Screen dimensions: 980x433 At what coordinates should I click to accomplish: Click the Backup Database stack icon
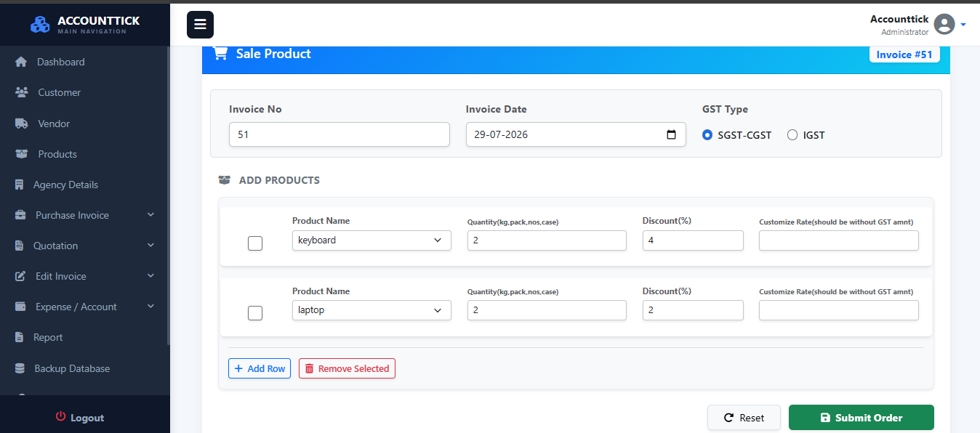[x=20, y=368]
